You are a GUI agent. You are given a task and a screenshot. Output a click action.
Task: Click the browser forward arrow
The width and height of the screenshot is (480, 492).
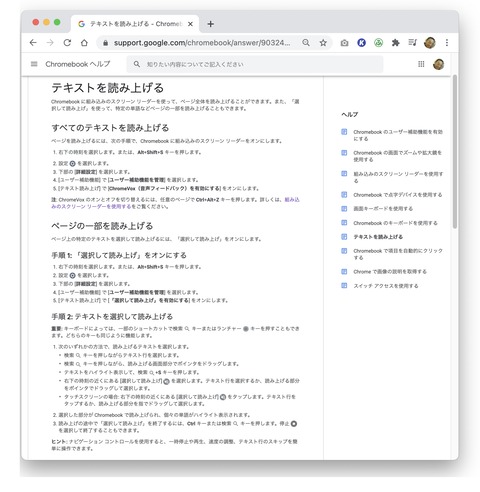click(50, 43)
